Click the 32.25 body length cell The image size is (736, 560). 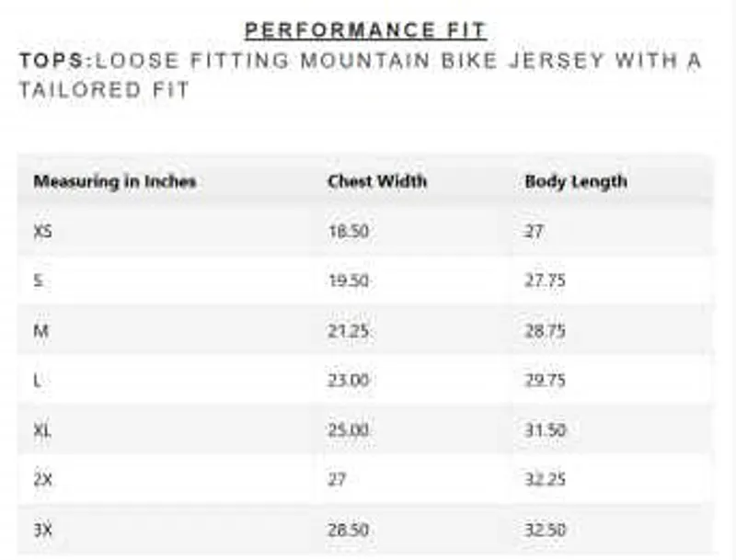tap(545, 480)
